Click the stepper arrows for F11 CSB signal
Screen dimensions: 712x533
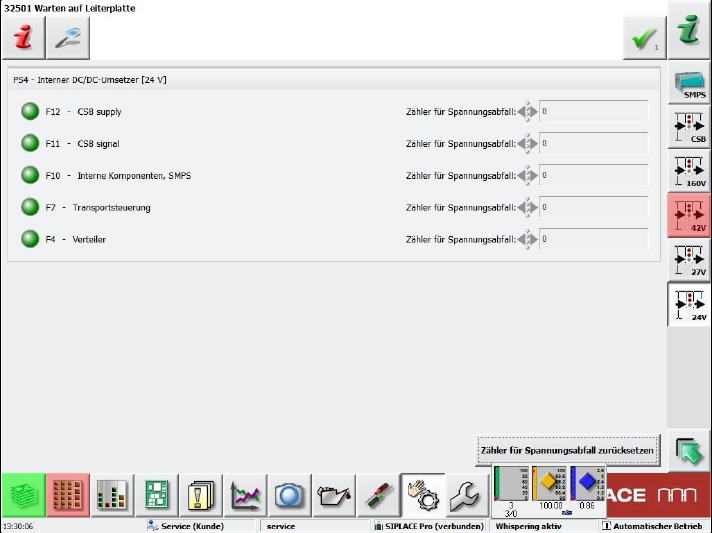(x=527, y=143)
